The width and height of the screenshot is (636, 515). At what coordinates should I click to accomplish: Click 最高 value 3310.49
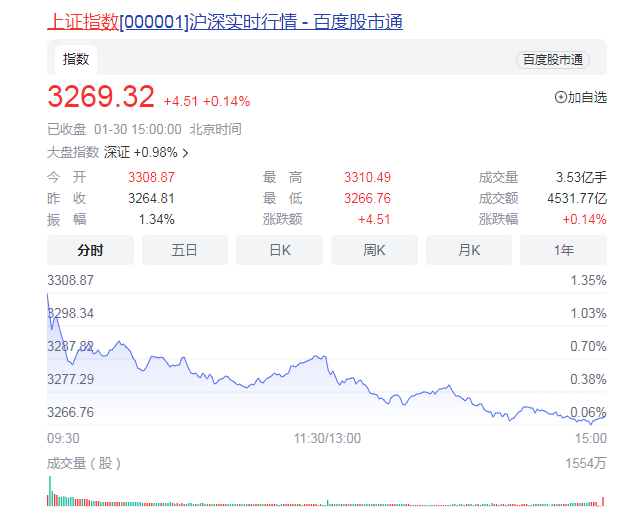(x=367, y=177)
